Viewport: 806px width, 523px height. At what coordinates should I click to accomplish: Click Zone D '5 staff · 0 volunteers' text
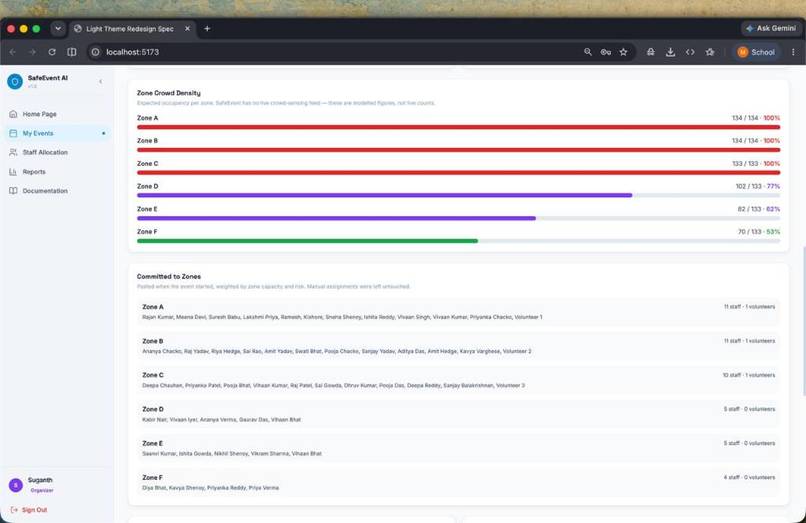pos(749,409)
